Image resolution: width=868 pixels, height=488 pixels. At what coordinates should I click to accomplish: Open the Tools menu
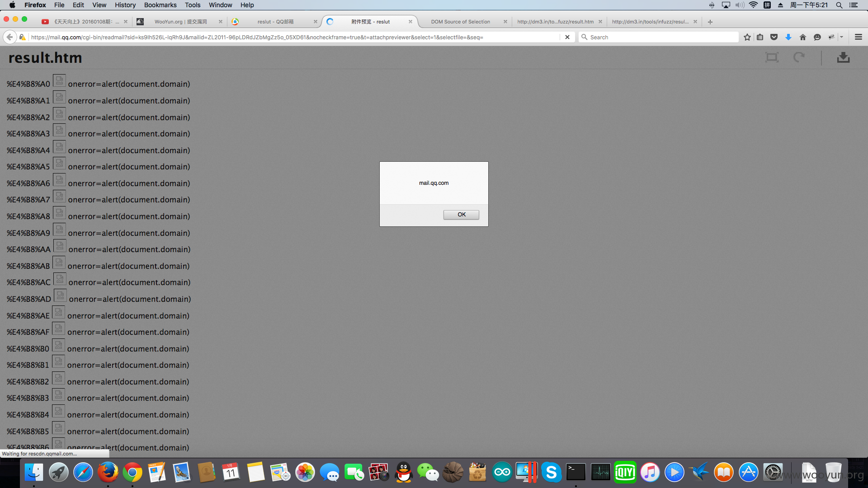coord(193,5)
